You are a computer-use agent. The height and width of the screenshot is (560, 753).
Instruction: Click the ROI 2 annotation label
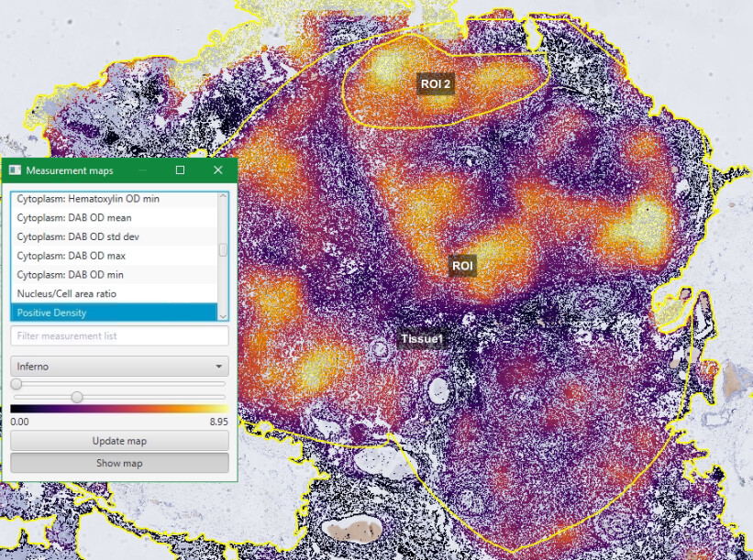tap(434, 83)
